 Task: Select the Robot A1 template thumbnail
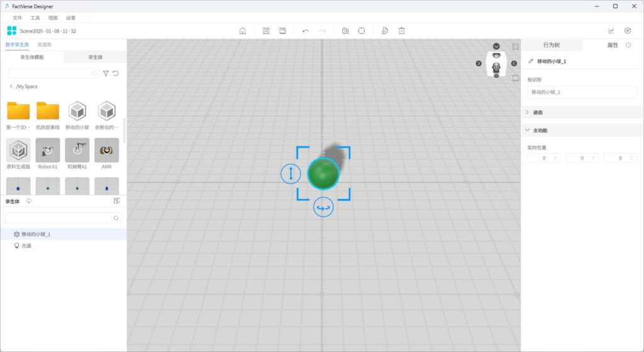[x=48, y=151]
